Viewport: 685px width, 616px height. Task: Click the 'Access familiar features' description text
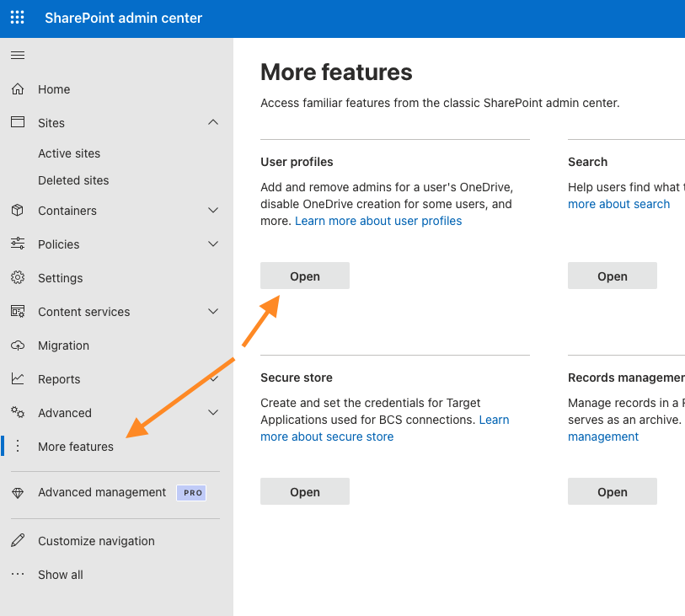click(x=440, y=103)
